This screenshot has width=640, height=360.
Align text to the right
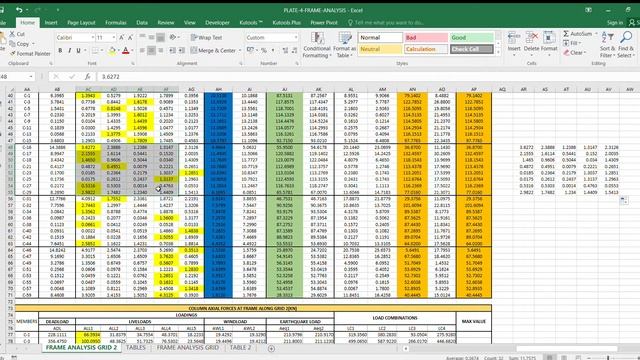pos(160,51)
